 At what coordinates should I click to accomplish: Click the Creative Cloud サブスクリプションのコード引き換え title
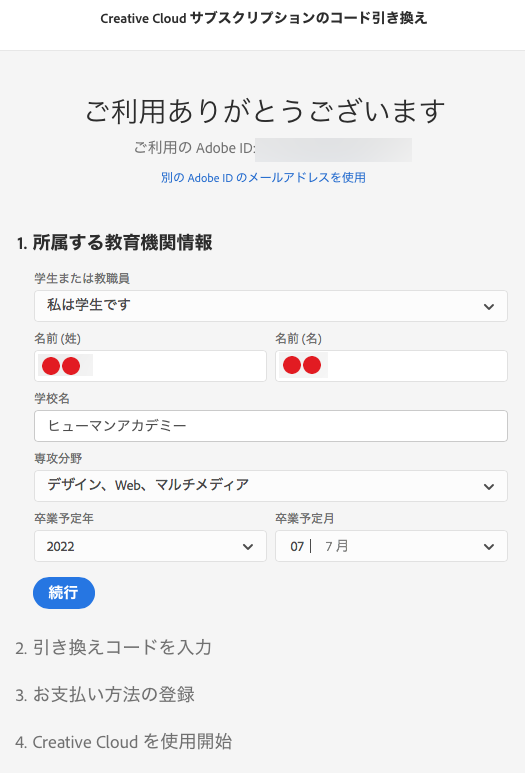coord(264,18)
